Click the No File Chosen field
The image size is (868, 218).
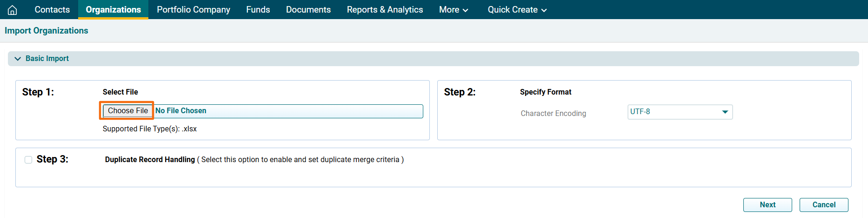[x=287, y=111]
